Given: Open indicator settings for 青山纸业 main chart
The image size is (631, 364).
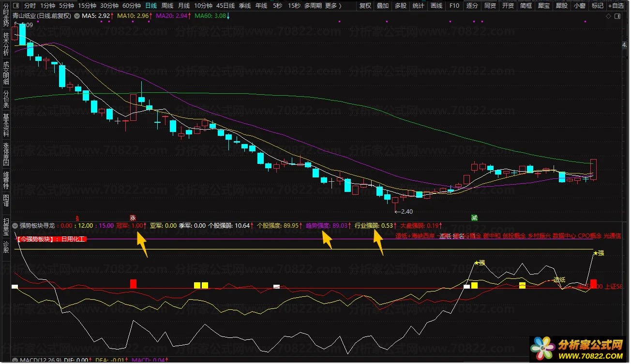Looking at the screenshot, I should (x=76, y=16).
